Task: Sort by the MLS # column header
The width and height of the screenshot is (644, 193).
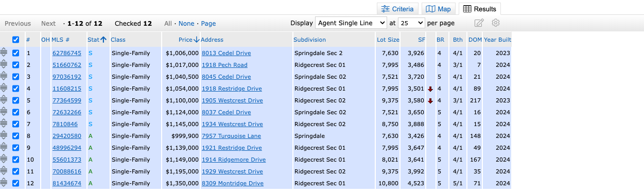Action: (x=60, y=40)
